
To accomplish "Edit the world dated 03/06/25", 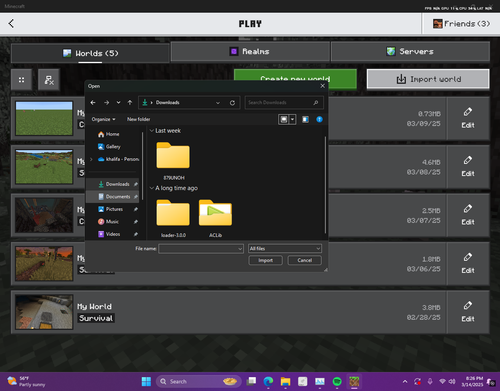I will tap(468, 263).
